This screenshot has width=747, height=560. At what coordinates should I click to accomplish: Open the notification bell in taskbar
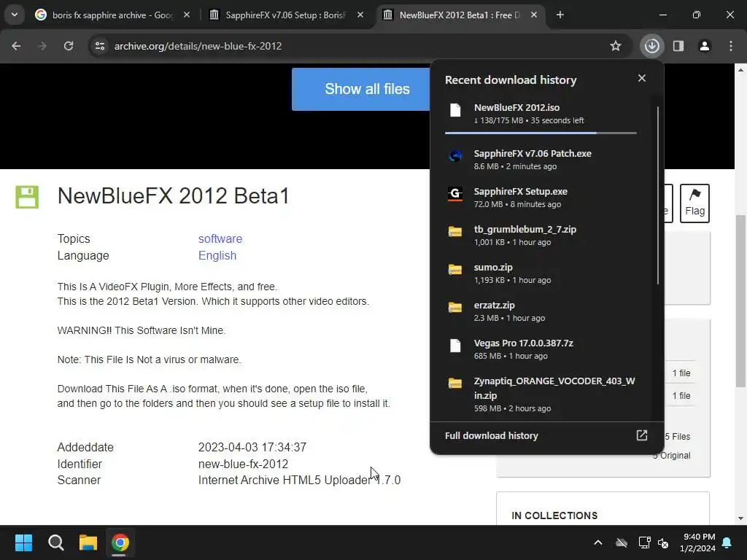click(727, 542)
